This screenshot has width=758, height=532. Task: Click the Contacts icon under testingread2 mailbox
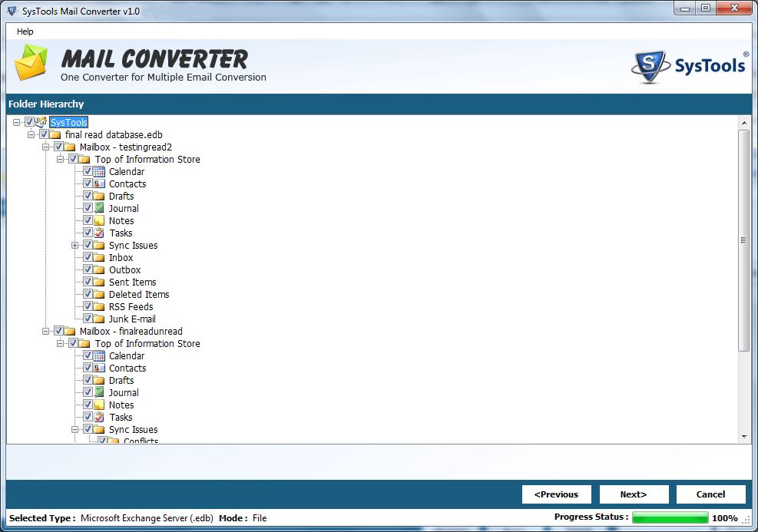99,183
